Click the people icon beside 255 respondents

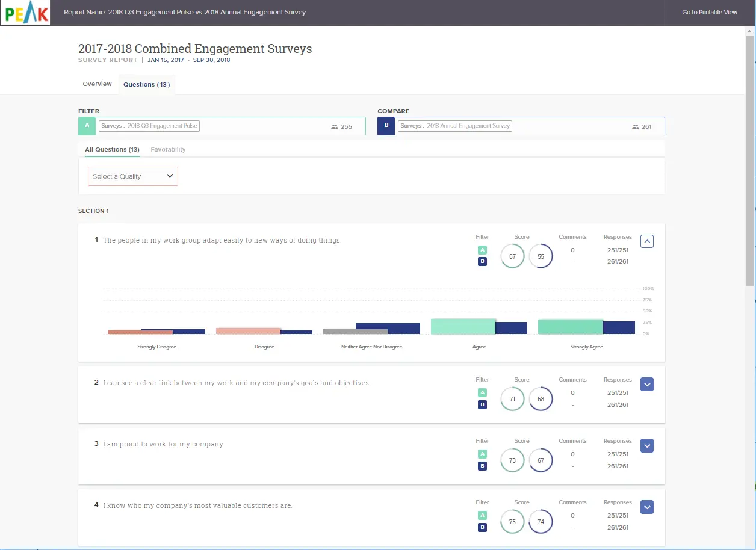[x=335, y=127]
